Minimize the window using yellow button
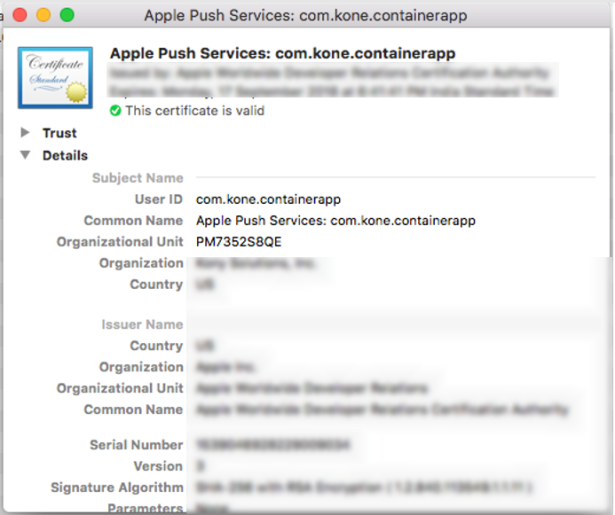The width and height of the screenshot is (615, 515). point(44,15)
